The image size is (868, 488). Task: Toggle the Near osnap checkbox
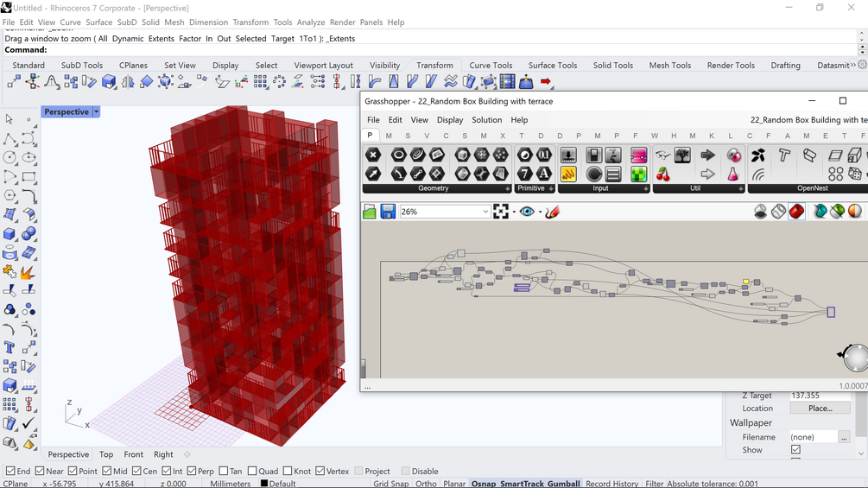tap(40, 471)
